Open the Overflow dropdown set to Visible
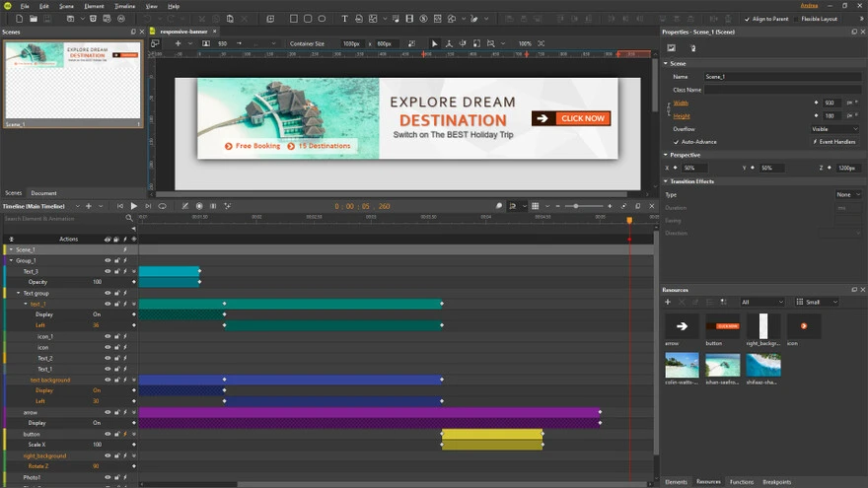This screenshot has width=868, height=488. (x=834, y=129)
